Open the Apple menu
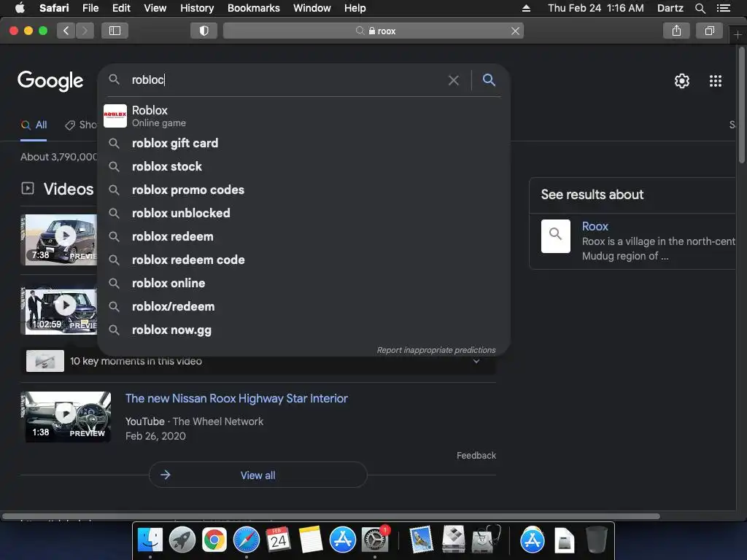747x560 pixels. tap(20, 8)
